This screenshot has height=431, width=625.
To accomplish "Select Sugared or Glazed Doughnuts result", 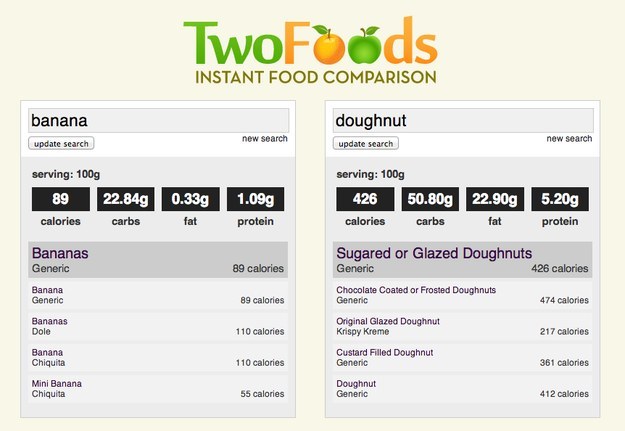I will (462, 260).
